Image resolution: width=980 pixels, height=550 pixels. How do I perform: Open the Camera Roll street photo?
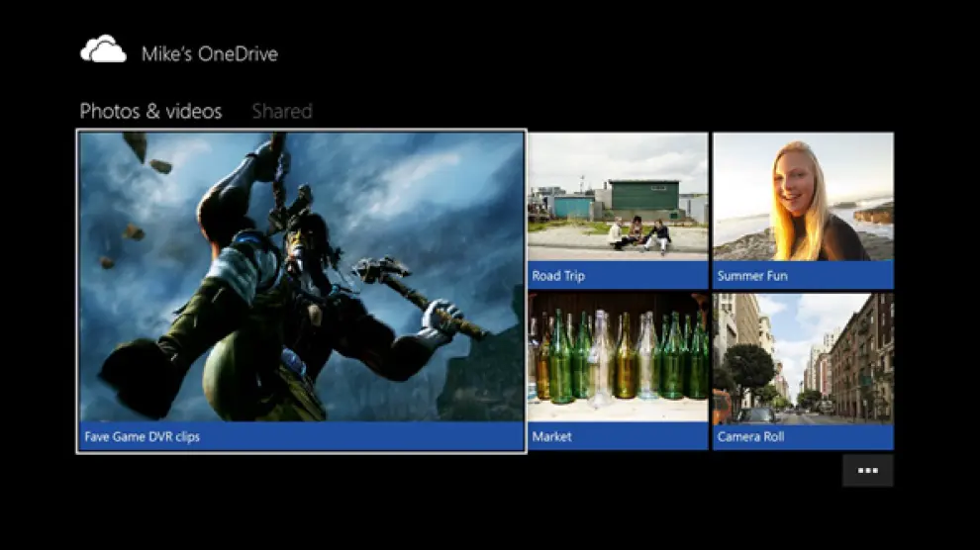(x=803, y=357)
